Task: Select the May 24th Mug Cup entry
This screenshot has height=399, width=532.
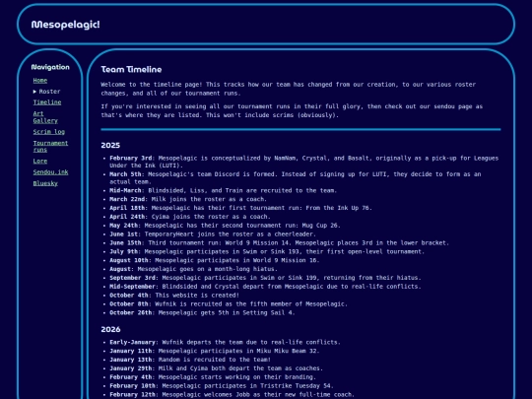Action: coord(225,226)
